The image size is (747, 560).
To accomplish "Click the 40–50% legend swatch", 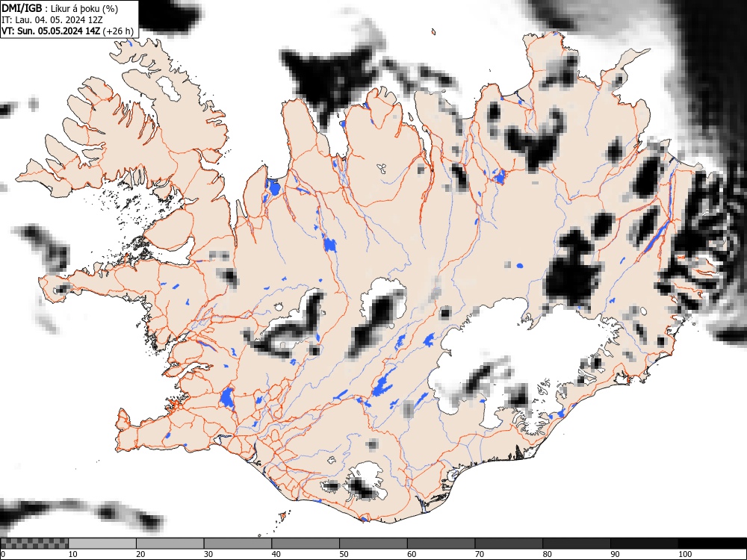I will point(306,544).
